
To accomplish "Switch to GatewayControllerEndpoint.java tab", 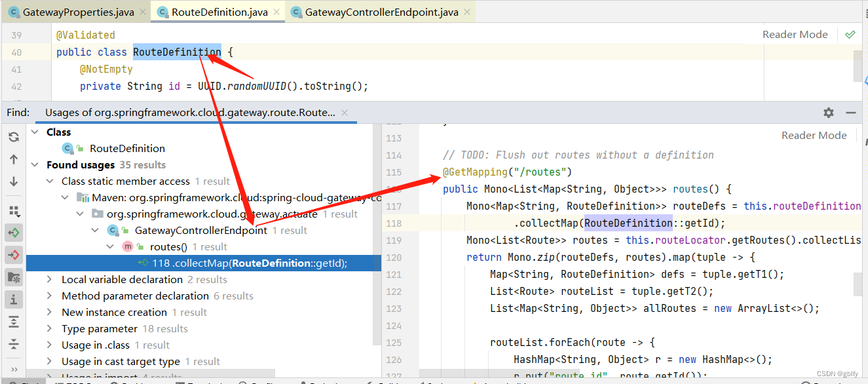I will 381,12.
